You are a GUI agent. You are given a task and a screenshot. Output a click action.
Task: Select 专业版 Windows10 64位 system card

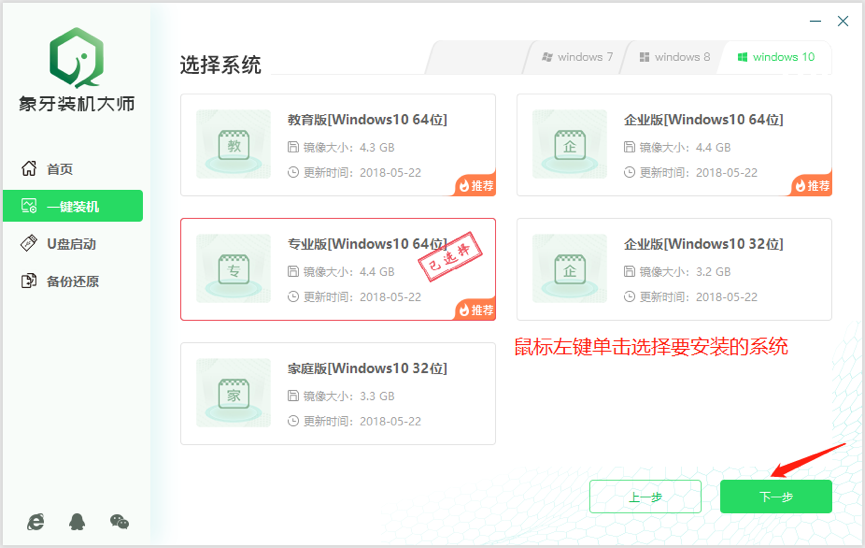pyautogui.click(x=338, y=269)
